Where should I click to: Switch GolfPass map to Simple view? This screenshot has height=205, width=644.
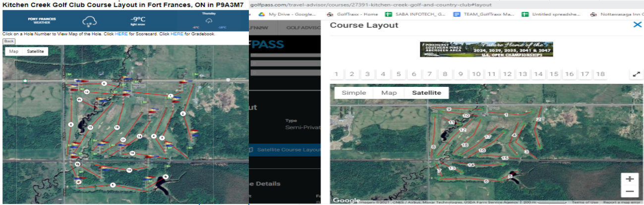pyautogui.click(x=354, y=93)
